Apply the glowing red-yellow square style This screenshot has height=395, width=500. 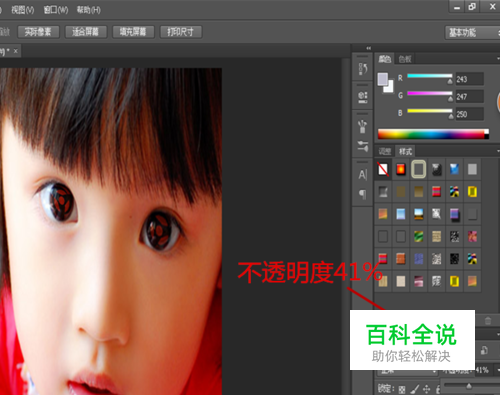coord(401,169)
